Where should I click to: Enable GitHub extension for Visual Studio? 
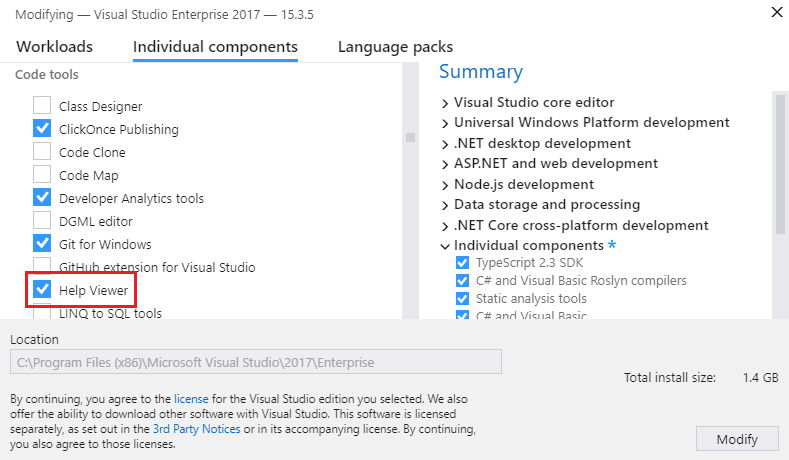click(42, 265)
